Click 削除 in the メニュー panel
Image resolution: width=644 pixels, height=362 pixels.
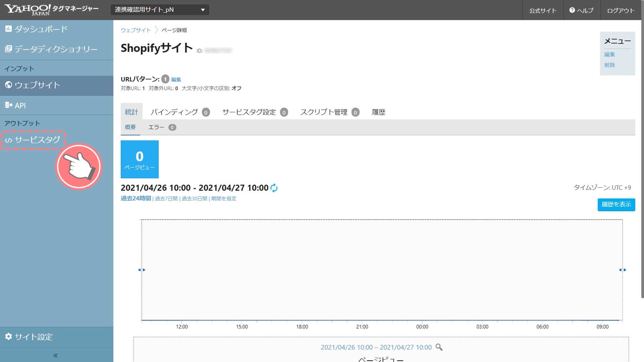pyautogui.click(x=610, y=65)
